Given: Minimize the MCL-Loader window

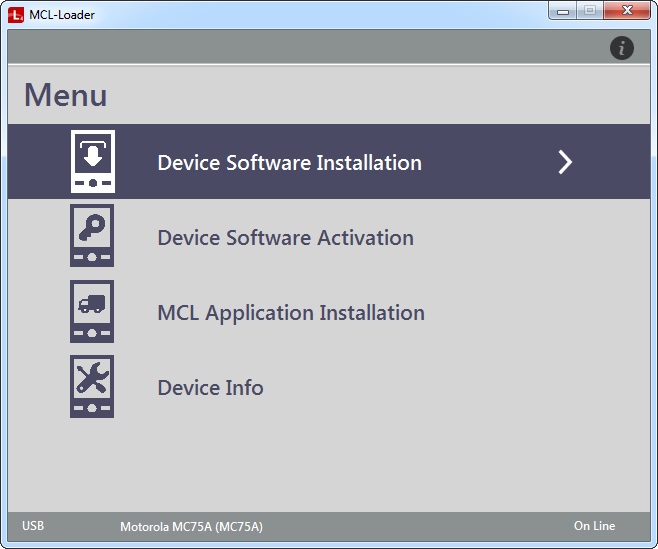Looking at the screenshot, I should pyautogui.click(x=562, y=10).
